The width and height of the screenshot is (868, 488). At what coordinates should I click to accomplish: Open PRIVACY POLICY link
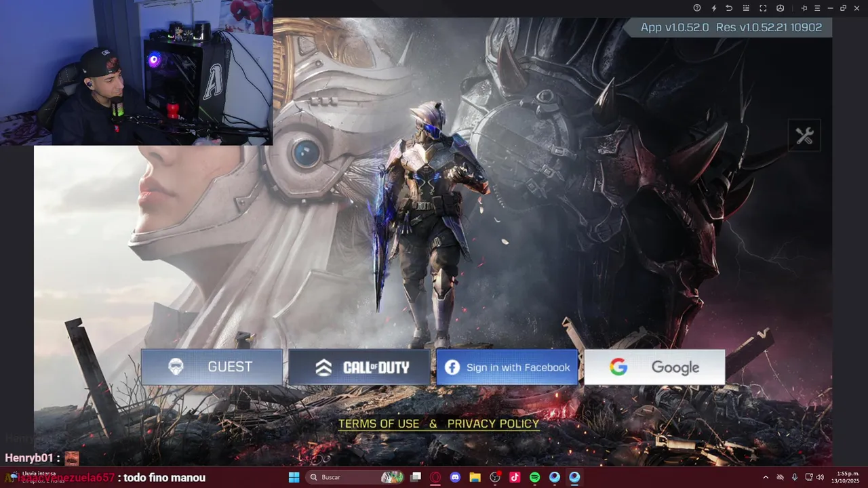pos(493,424)
